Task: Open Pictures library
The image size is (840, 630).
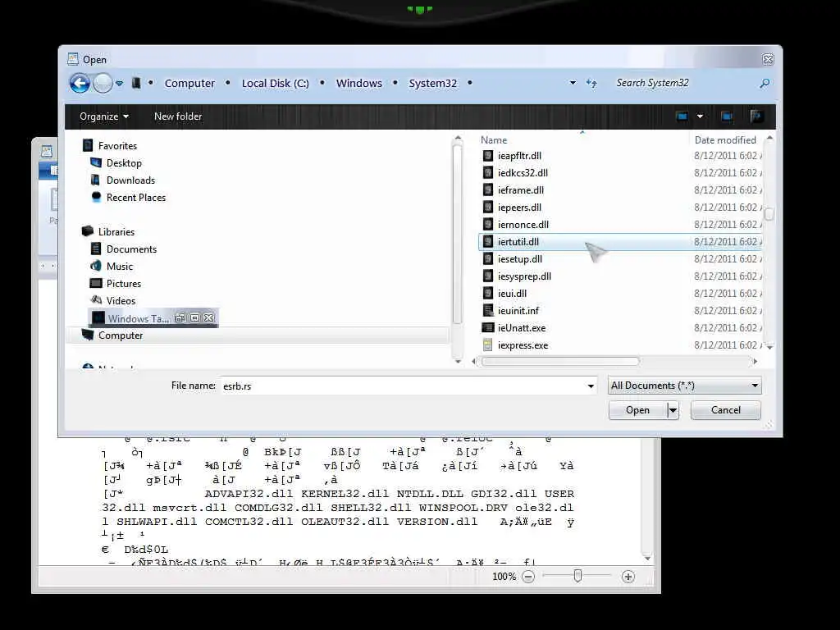Action: click(123, 283)
